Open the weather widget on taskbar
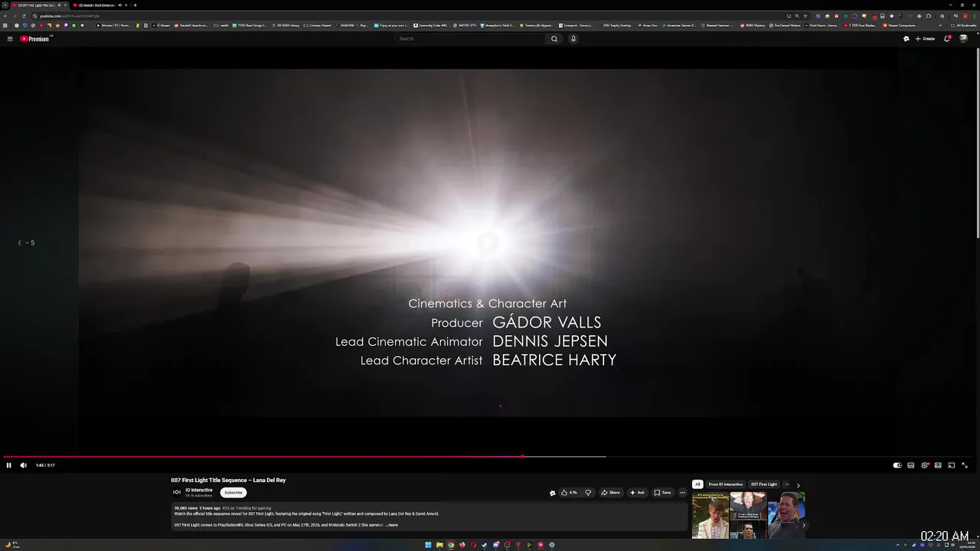The image size is (980, 551). pyautogui.click(x=11, y=545)
